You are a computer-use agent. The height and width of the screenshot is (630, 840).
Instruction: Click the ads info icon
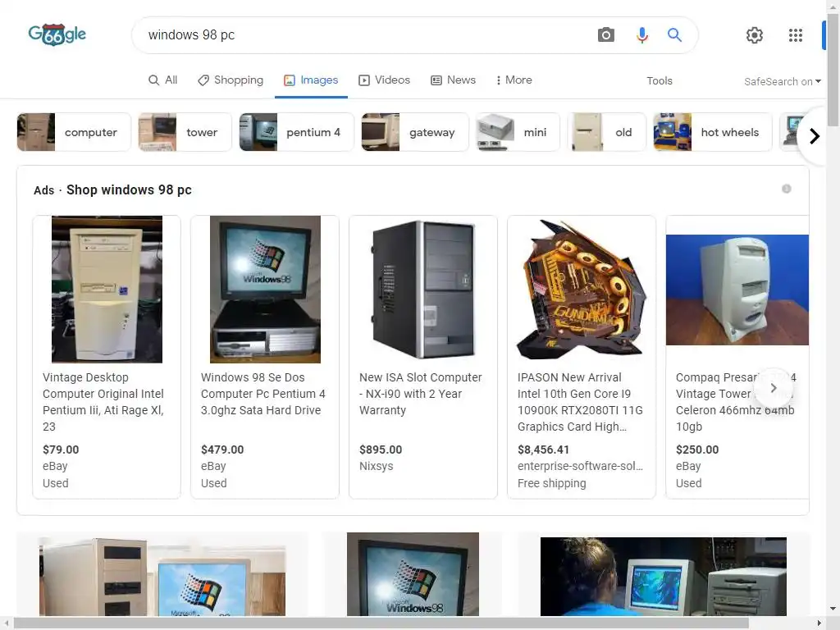pos(787,189)
